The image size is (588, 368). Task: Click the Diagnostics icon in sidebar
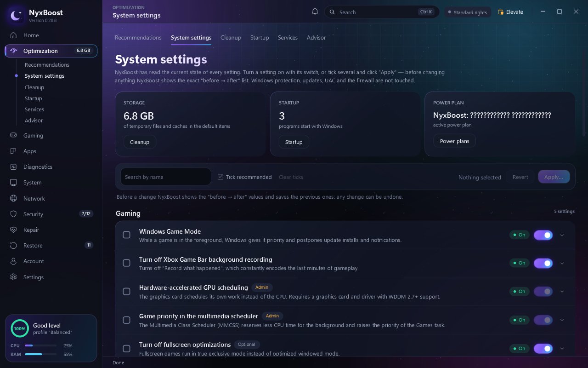coord(14,167)
